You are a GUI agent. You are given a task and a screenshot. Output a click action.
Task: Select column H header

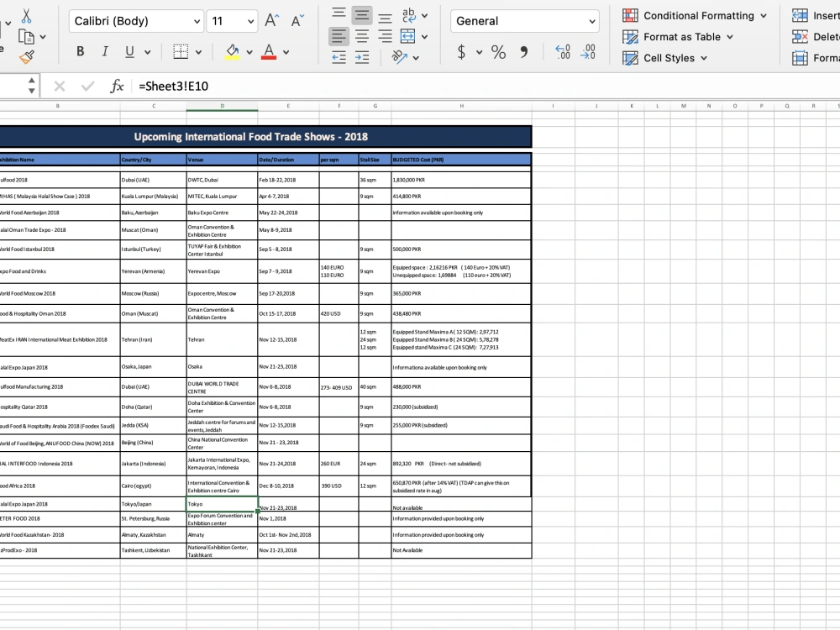click(x=462, y=106)
